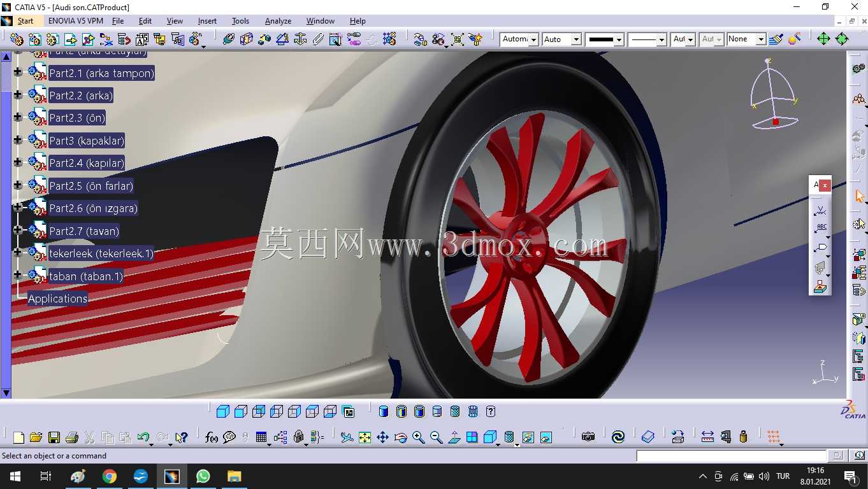Click the Measure Between ruler icon

(x=707, y=437)
